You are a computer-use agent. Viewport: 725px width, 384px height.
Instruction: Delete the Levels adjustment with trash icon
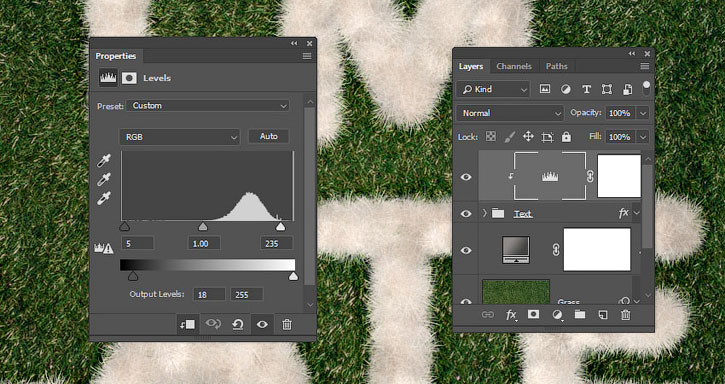(287, 324)
